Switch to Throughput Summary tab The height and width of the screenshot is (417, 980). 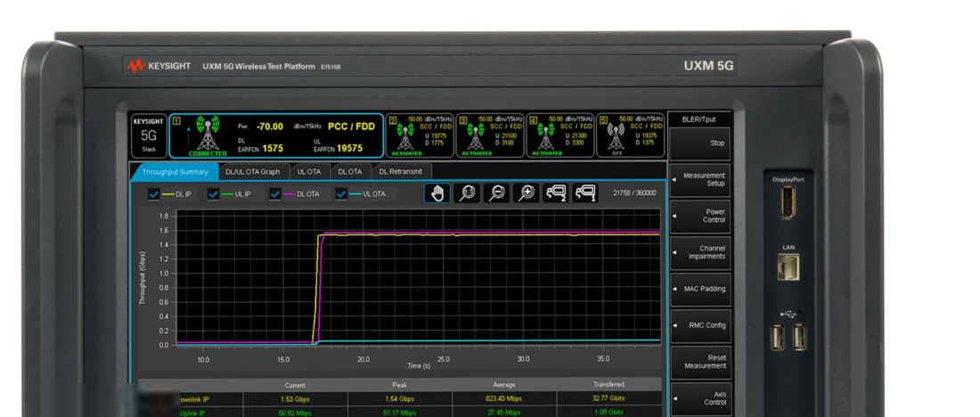[175, 172]
